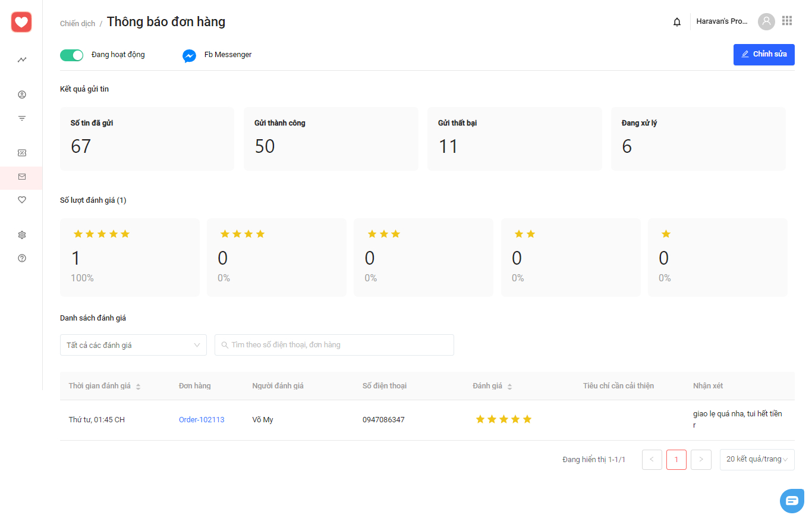Click the five-star rating in table row
Screen dimensions: 812x521
point(503,419)
